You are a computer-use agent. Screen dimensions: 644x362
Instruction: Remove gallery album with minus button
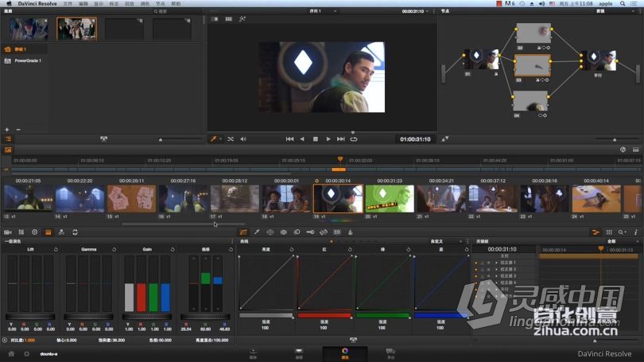(18, 130)
